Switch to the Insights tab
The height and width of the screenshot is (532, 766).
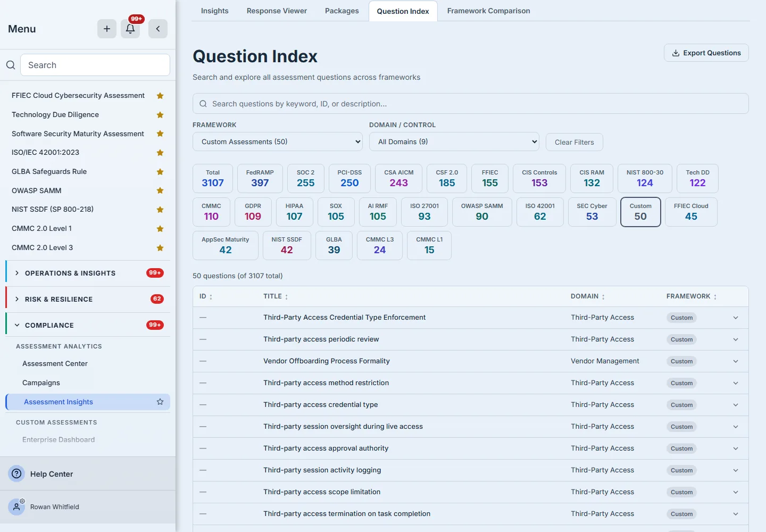point(215,11)
